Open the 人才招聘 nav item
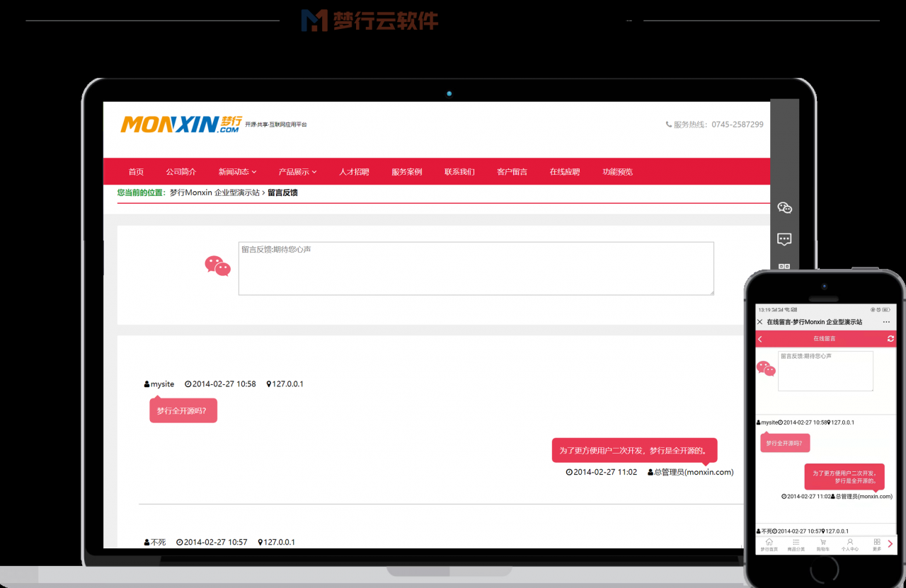 coord(354,172)
